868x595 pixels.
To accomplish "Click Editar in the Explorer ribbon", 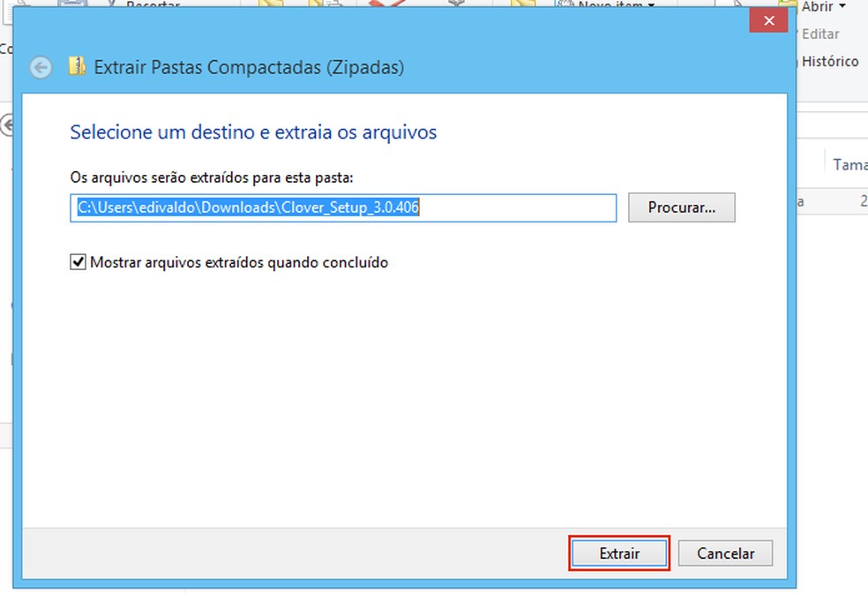I will tap(820, 34).
